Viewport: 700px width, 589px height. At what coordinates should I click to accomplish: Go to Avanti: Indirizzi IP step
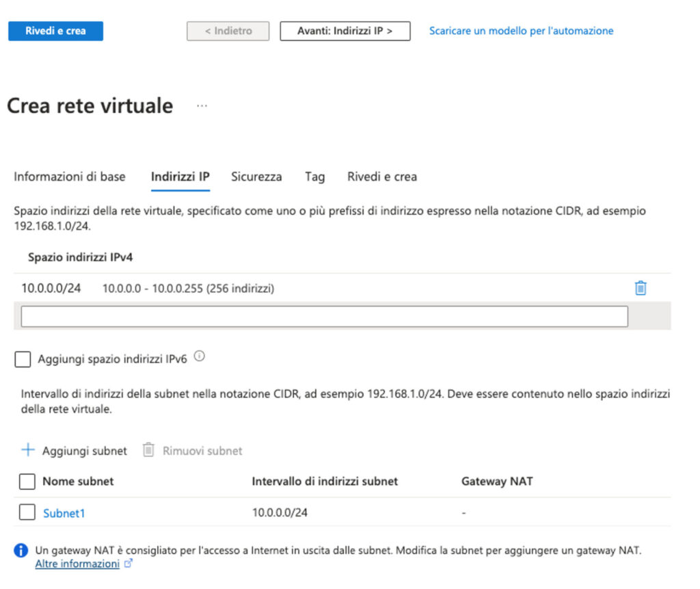point(345,31)
